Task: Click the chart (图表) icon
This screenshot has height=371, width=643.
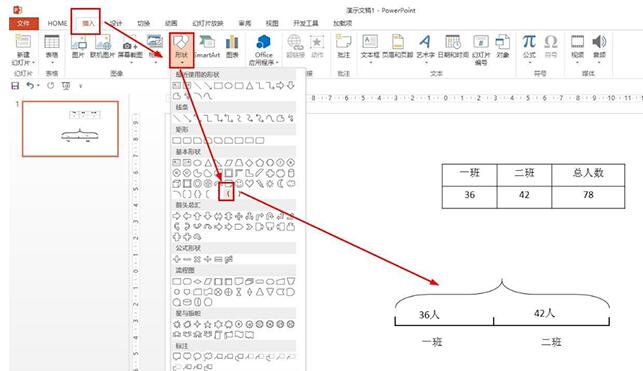Action: pyautogui.click(x=232, y=46)
